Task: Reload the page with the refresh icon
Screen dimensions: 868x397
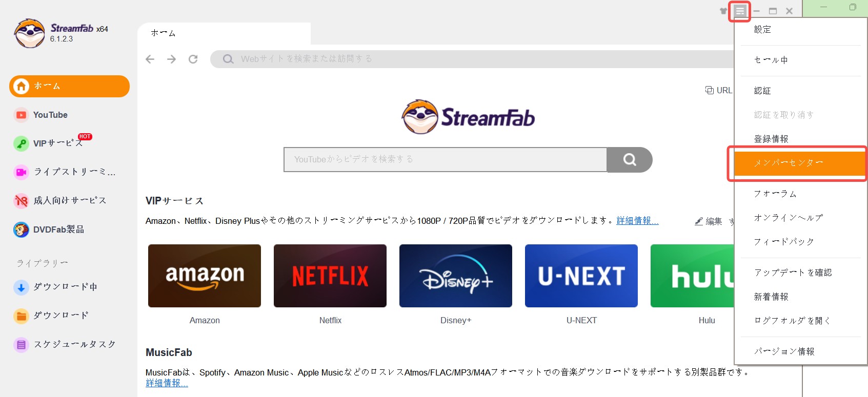Action: [x=193, y=59]
